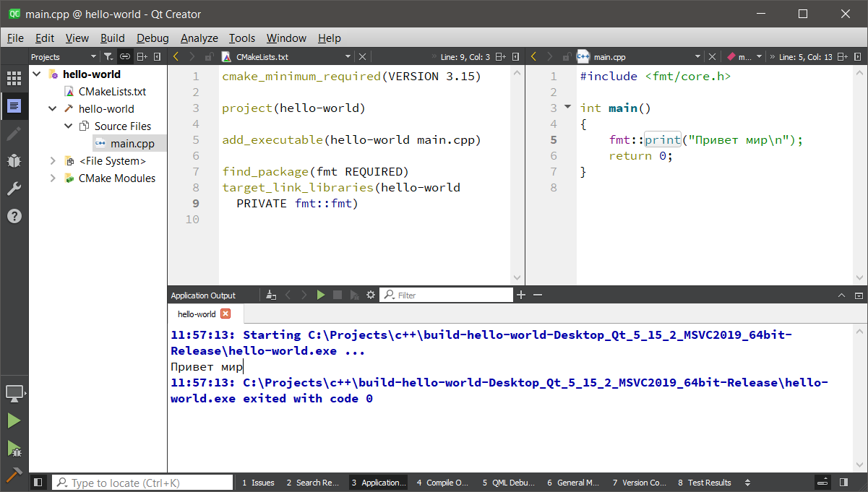The height and width of the screenshot is (492, 868).
Task: Expand the File System tree node
Action: tap(51, 160)
